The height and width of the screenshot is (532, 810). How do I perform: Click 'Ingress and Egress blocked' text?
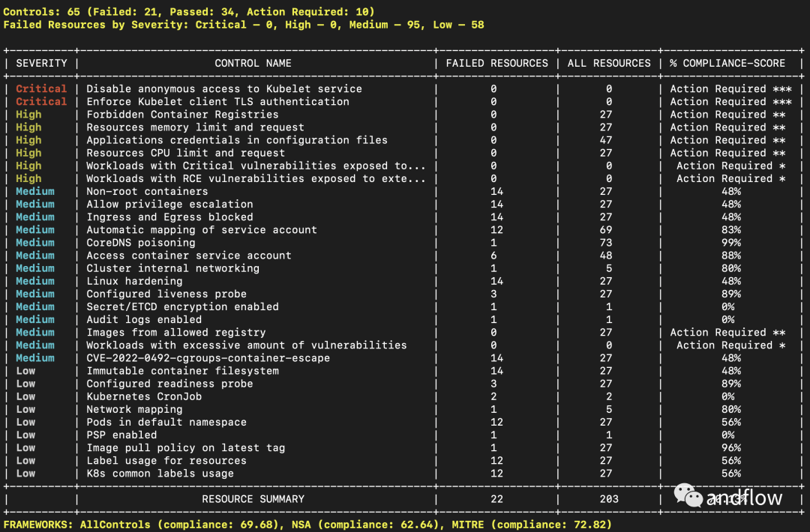click(169, 217)
